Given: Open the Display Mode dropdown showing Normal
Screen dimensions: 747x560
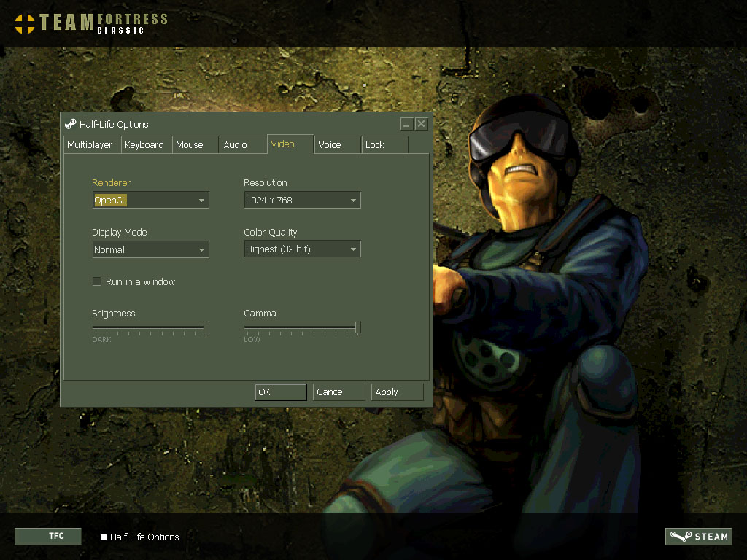Looking at the screenshot, I should pos(150,249).
